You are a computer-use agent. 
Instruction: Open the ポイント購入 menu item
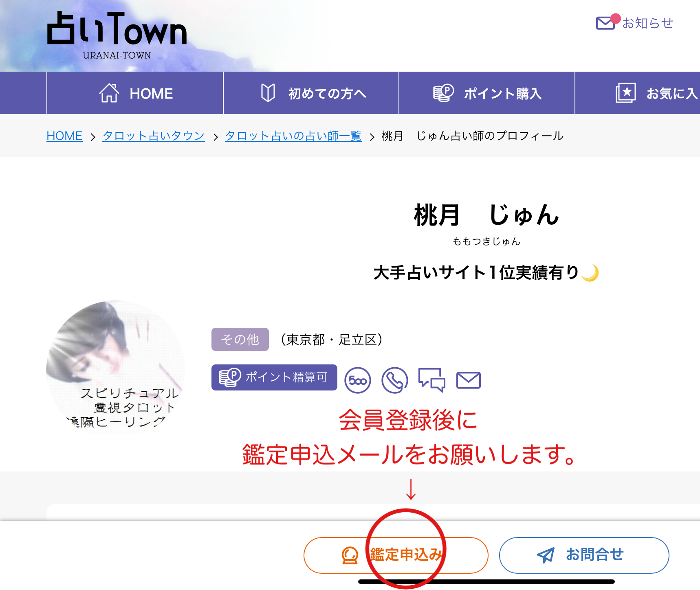[x=487, y=93]
